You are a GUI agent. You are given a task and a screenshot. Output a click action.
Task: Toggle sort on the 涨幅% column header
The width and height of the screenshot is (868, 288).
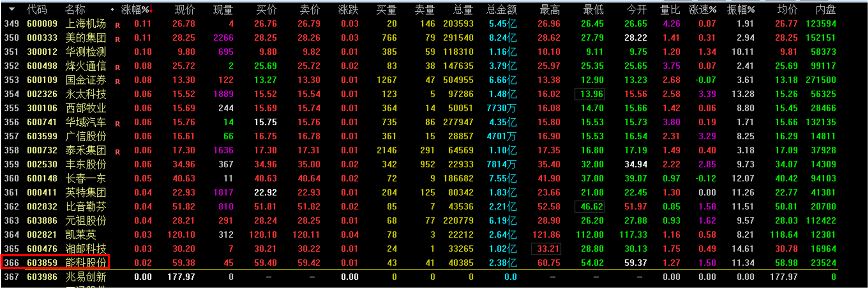137,9
